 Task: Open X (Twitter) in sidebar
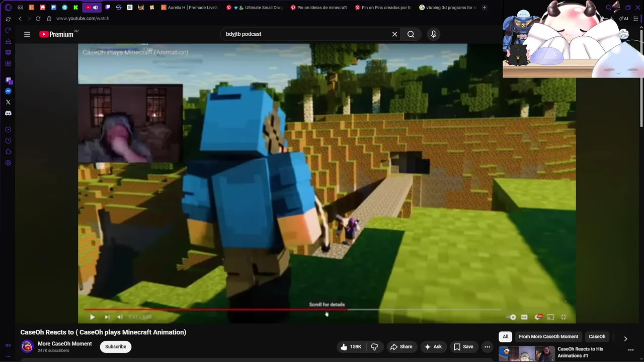[x=8, y=102]
